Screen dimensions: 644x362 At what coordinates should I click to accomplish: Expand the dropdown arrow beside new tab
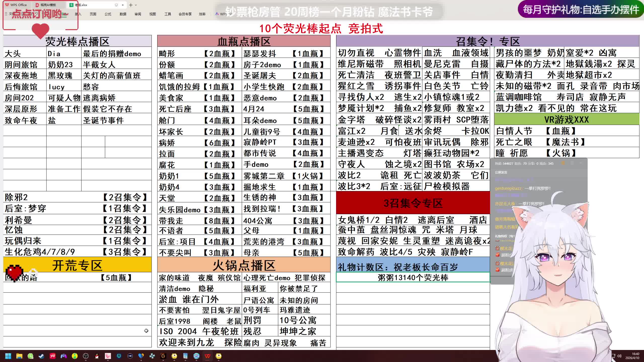pyautogui.click(x=136, y=5)
